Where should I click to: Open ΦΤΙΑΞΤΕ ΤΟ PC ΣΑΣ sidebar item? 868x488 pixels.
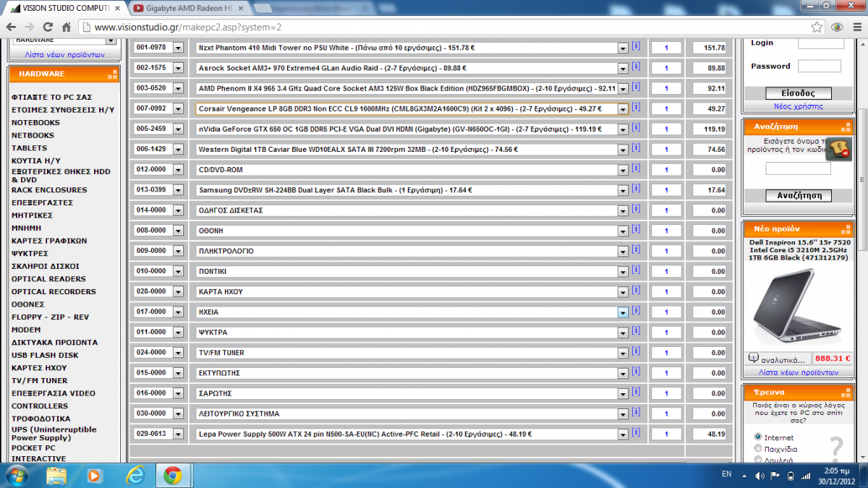tap(52, 97)
